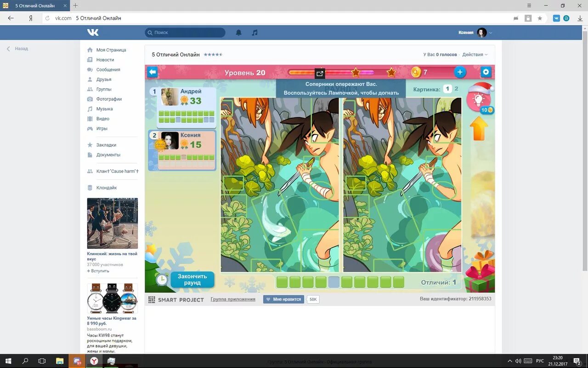Click the first star on progress bar
This screenshot has height=368, width=588.
[x=356, y=72]
